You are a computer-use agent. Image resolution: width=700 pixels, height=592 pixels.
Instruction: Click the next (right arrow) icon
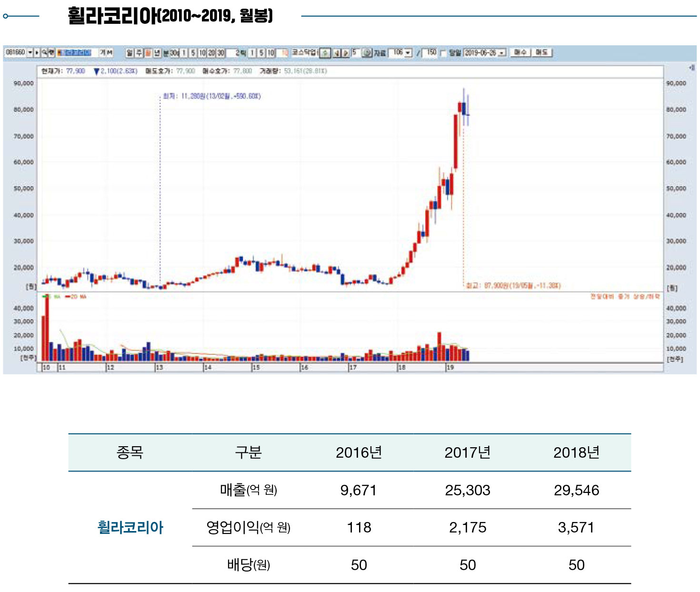pos(345,53)
